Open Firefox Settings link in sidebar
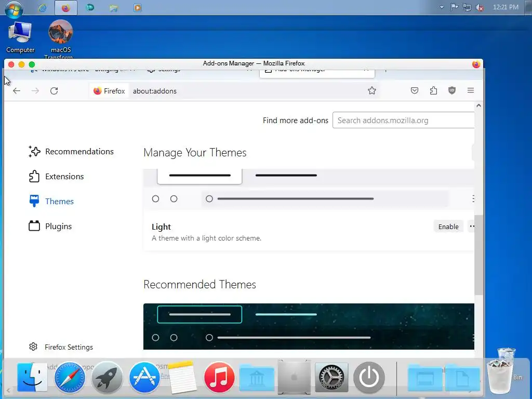532x399 pixels. point(61,347)
